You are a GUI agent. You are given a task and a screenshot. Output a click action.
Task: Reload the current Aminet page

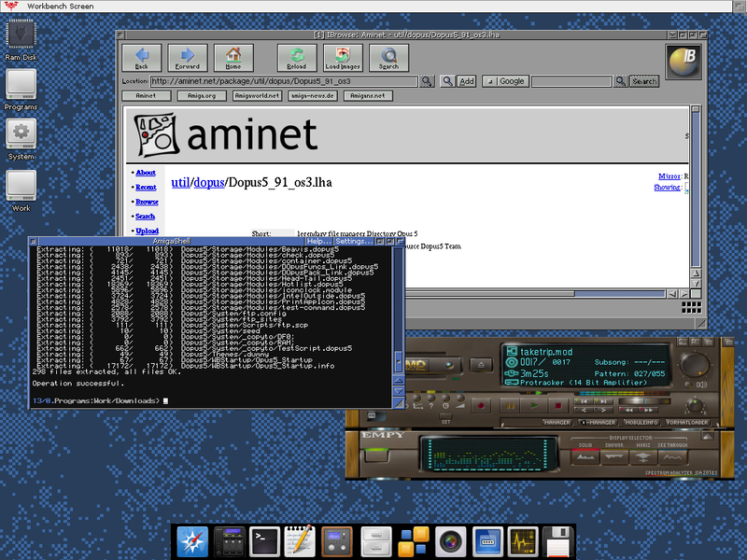click(x=297, y=58)
